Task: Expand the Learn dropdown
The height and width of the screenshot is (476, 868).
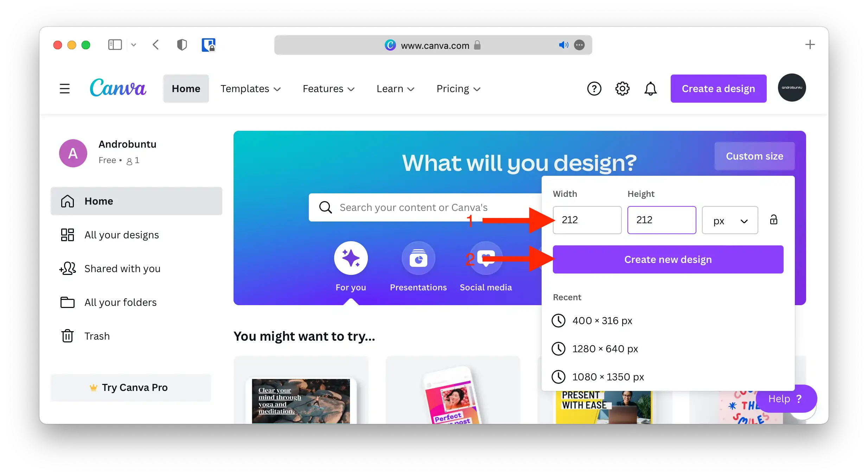Action: 395,89
